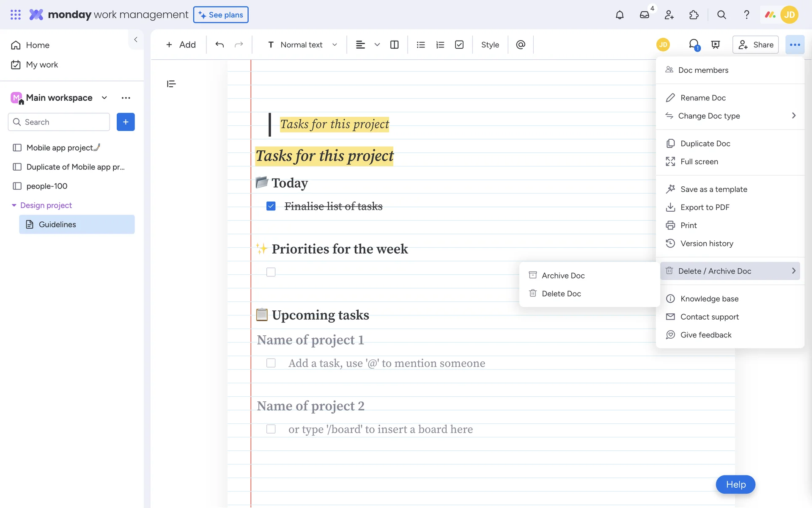This screenshot has width=812, height=508.
Task: Click the notifications bell icon
Action: click(620, 15)
